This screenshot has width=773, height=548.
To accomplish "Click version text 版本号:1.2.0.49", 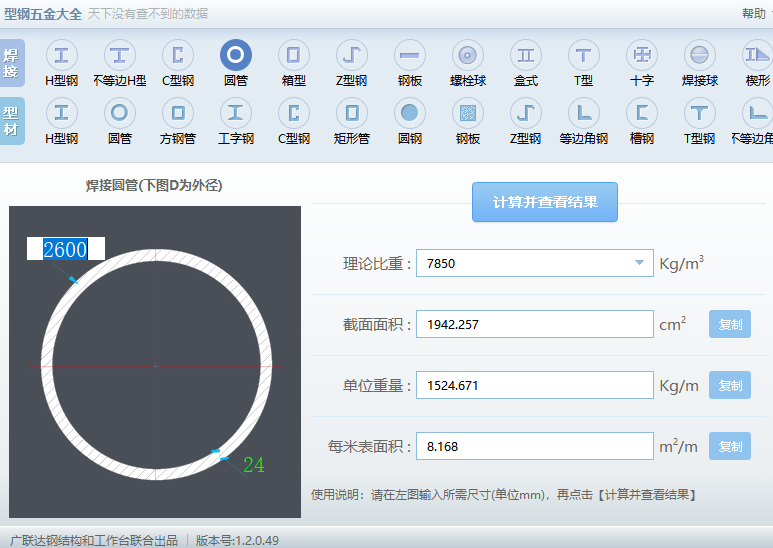I will [237, 541].
